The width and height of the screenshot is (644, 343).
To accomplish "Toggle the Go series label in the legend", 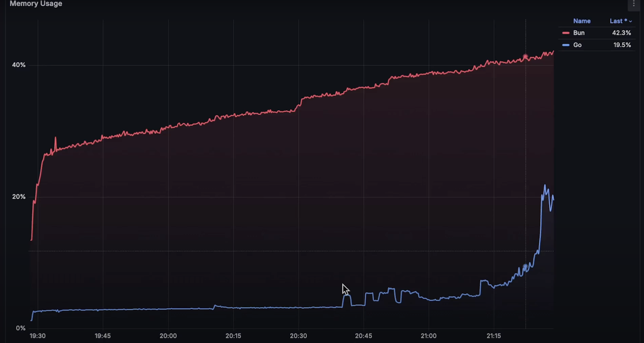I will click(x=577, y=45).
